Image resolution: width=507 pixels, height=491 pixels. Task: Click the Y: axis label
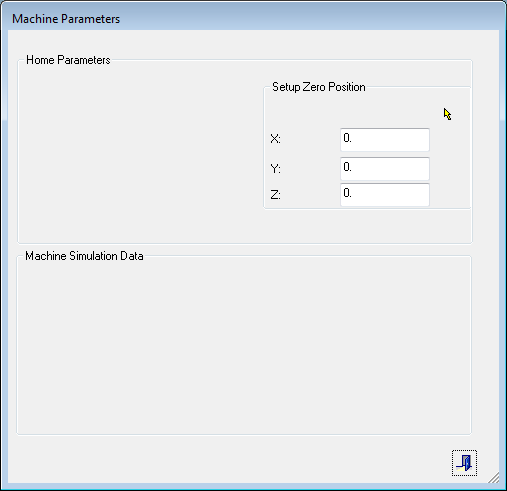pyautogui.click(x=275, y=169)
